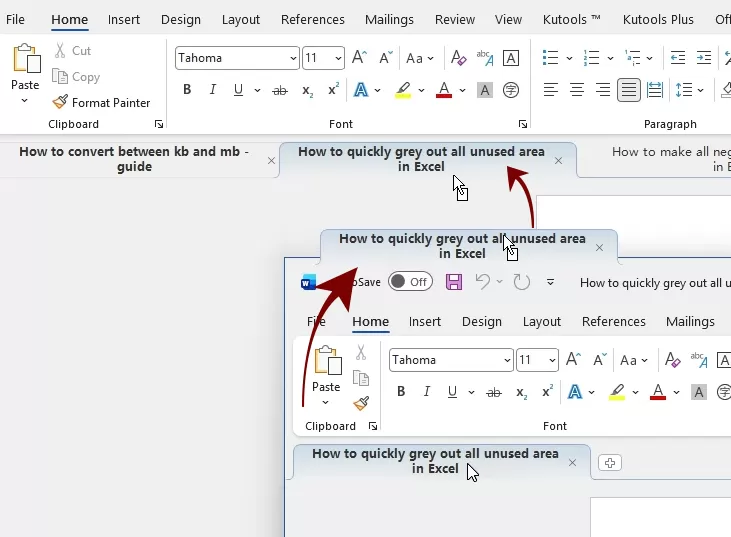Apply strikethrough in the back window
The width and height of the screenshot is (731, 537).
[x=280, y=90]
